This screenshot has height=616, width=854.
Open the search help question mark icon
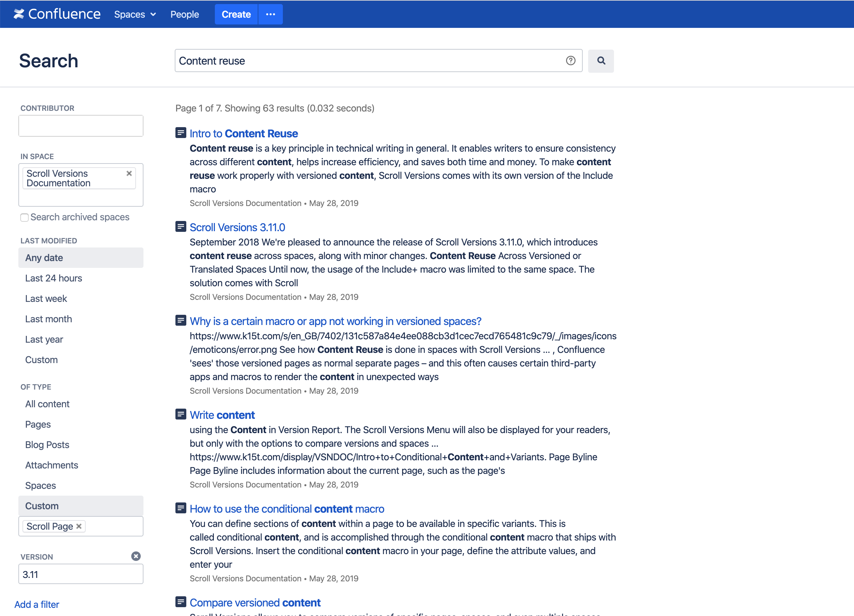[570, 61]
